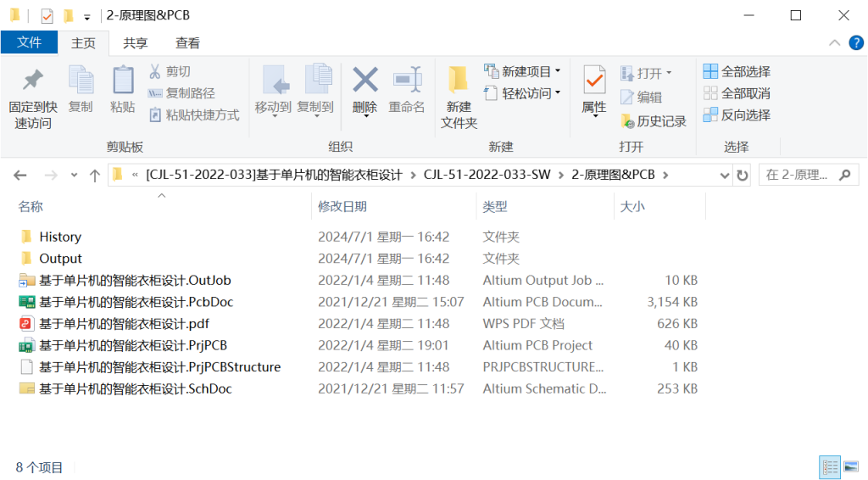Click Copy Path (复制路径) command
868x480 pixels.
coord(181,93)
